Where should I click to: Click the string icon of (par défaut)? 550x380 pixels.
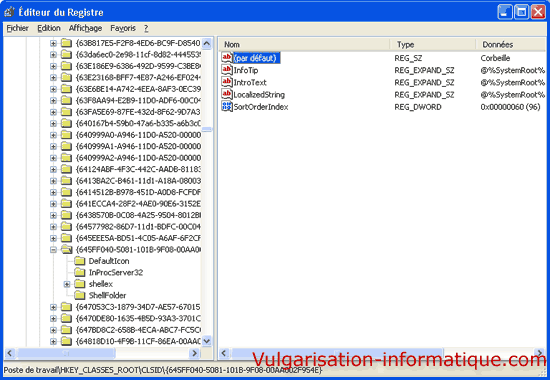click(x=227, y=58)
